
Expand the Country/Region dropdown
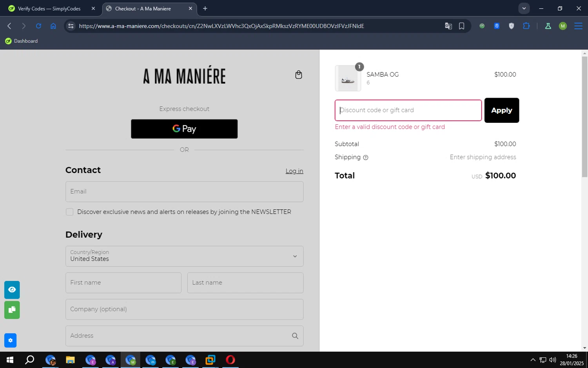184,256
